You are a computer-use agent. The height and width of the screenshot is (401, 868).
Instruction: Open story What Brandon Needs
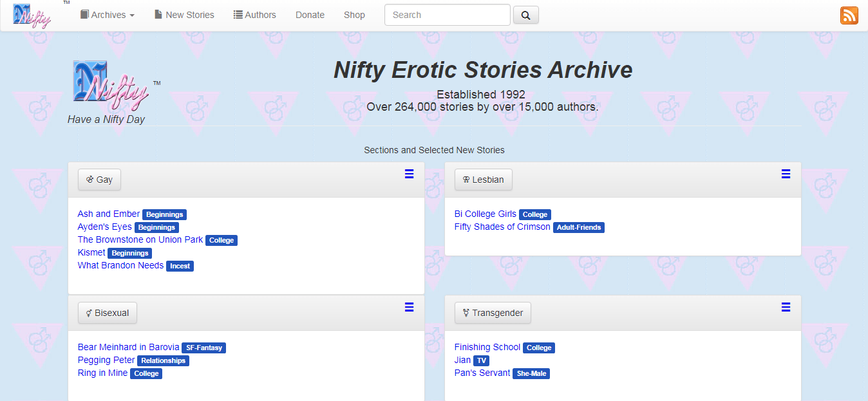(x=120, y=265)
